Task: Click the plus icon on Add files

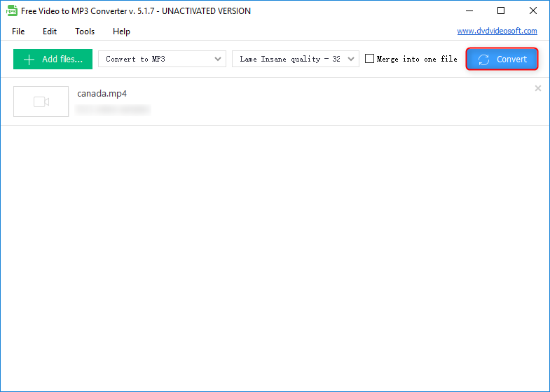Action: [29, 59]
